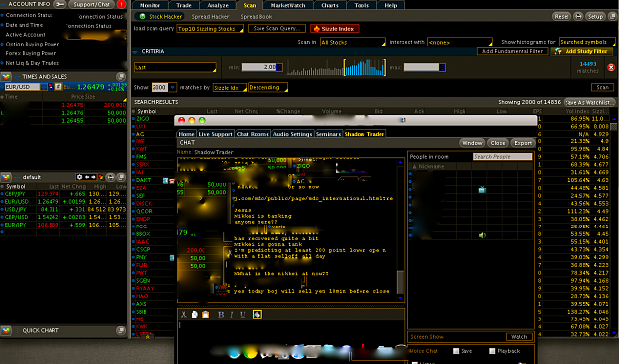Switch to the Analyze tab

[x=218, y=5]
